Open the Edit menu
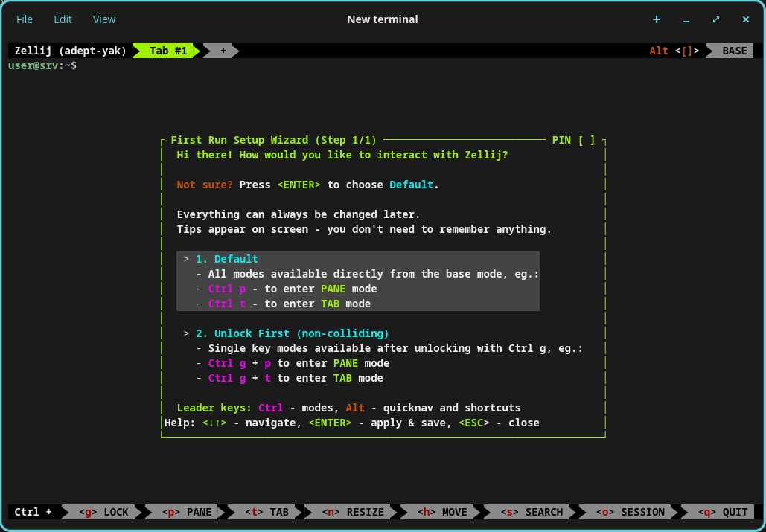This screenshot has width=766, height=532. [63, 19]
